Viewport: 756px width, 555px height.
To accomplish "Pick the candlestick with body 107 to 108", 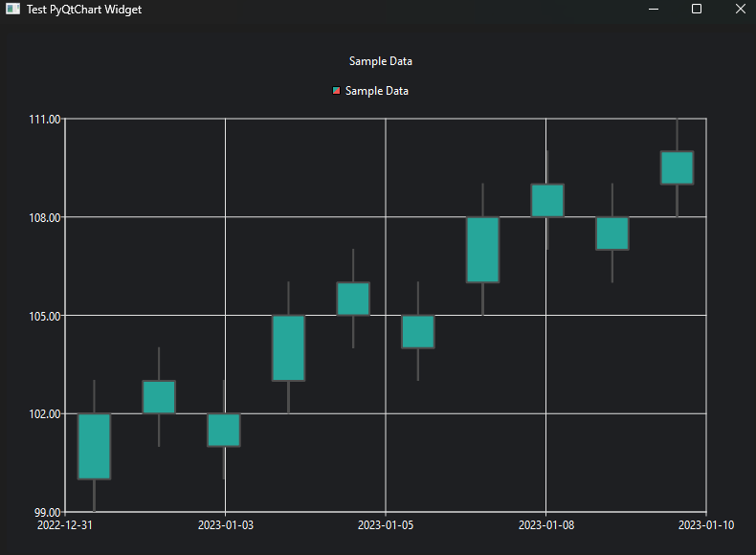I will click(x=612, y=233).
